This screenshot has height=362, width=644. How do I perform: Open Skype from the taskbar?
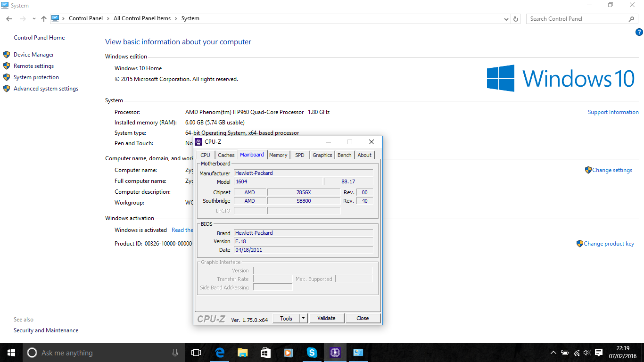[312, 353]
